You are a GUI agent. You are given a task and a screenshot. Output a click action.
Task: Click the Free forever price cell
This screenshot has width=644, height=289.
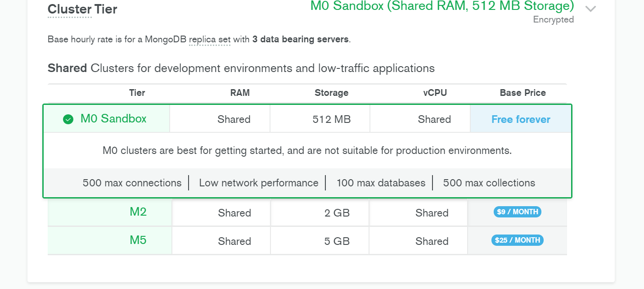(x=521, y=119)
